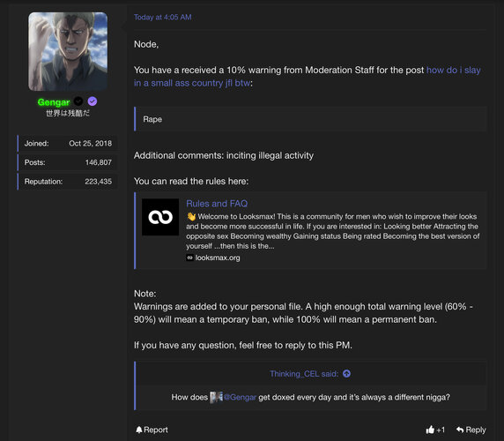The image size is (504, 441).
Task: Click the reply arrow icon
Action: click(x=460, y=430)
